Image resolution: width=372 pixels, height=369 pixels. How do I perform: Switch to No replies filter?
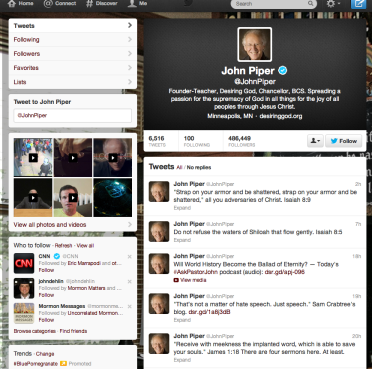(199, 167)
